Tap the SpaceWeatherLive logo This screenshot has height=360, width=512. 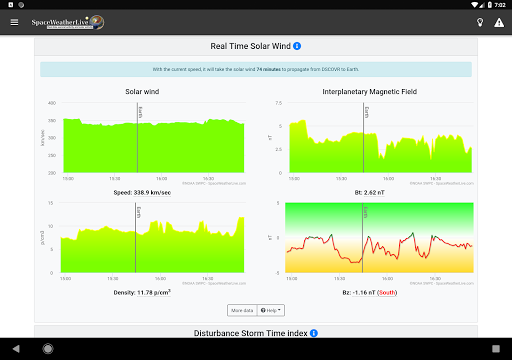[68, 22]
